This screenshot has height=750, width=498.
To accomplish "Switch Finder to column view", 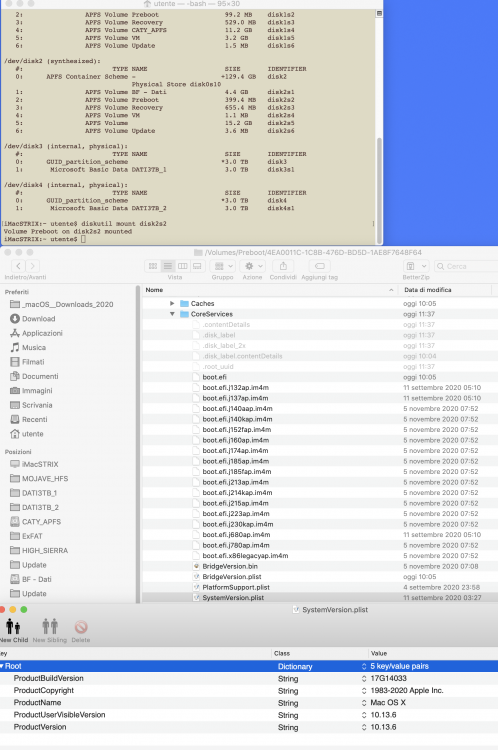I will pos(182,266).
